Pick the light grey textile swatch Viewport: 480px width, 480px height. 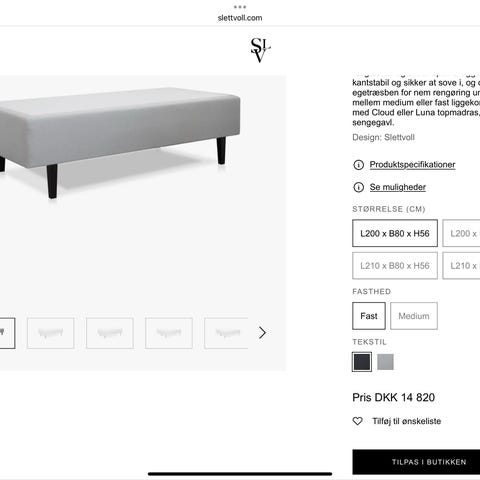(x=385, y=362)
